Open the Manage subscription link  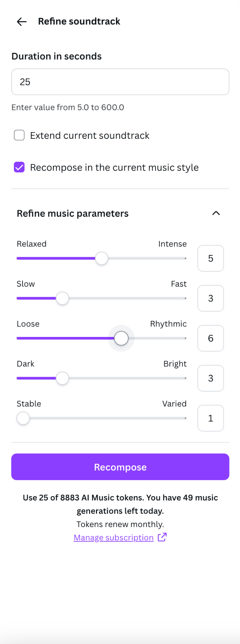click(113, 538)
